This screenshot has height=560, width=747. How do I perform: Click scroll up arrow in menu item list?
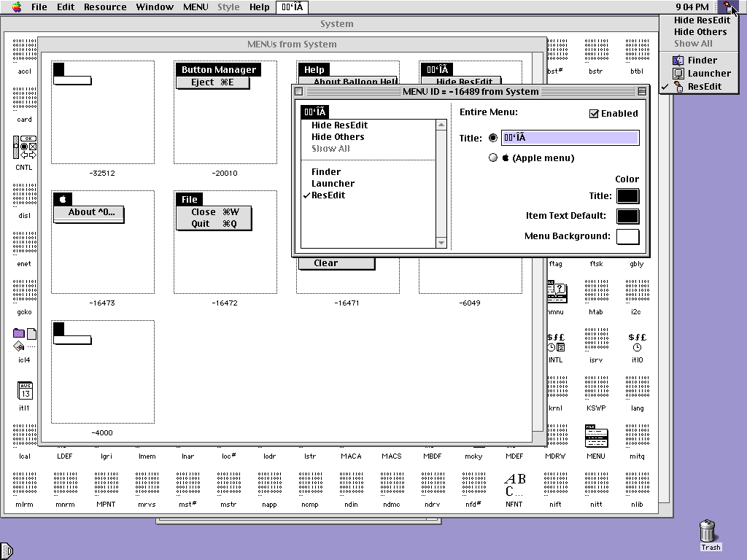(441, 125)
